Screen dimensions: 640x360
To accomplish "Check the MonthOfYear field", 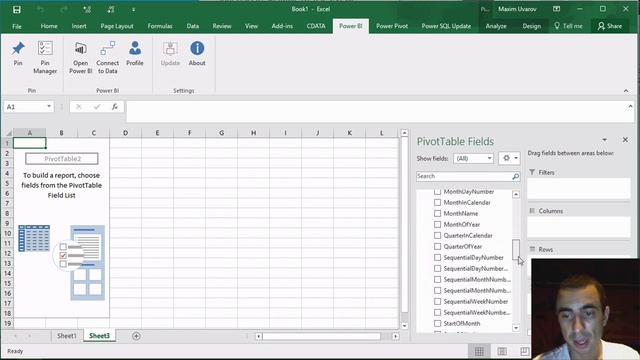I will 438,224.
